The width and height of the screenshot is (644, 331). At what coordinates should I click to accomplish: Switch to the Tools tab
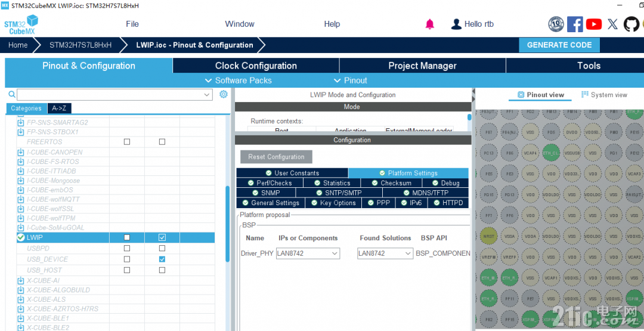click(575, 66)
